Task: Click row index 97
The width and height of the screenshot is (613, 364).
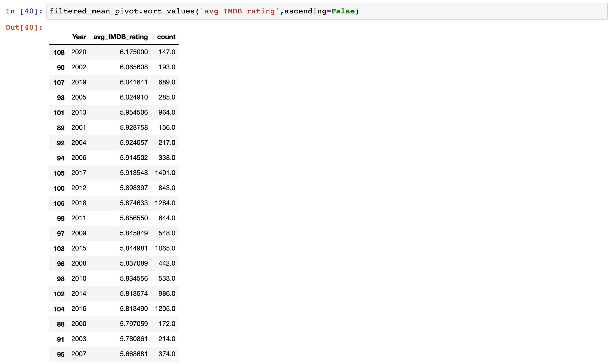Action: (61, 233)
